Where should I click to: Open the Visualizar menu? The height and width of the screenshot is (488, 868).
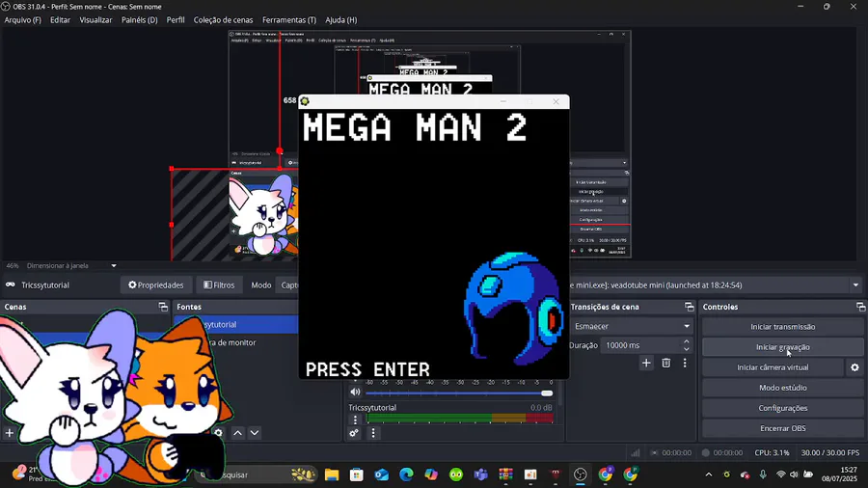[95, 20]
